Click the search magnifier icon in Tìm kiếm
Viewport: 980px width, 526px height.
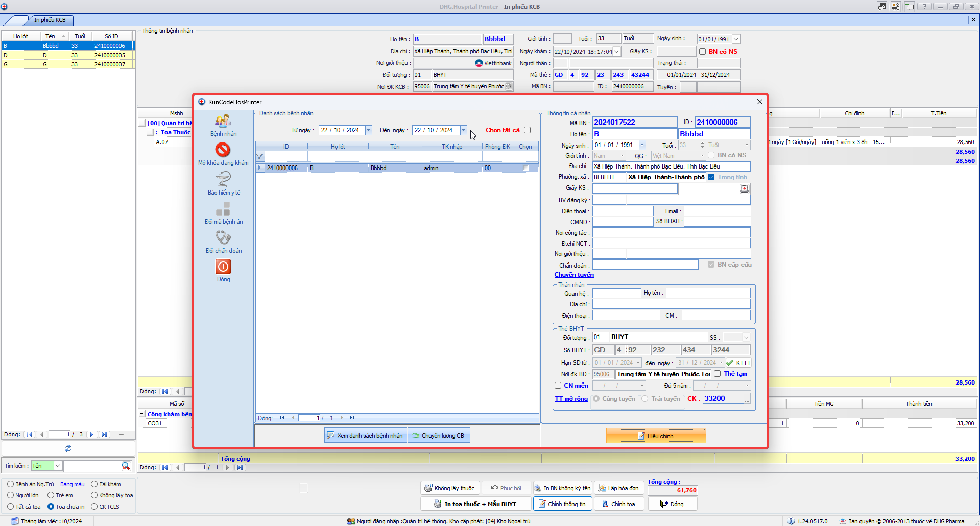pyautogui.click(x=126, y=466)
